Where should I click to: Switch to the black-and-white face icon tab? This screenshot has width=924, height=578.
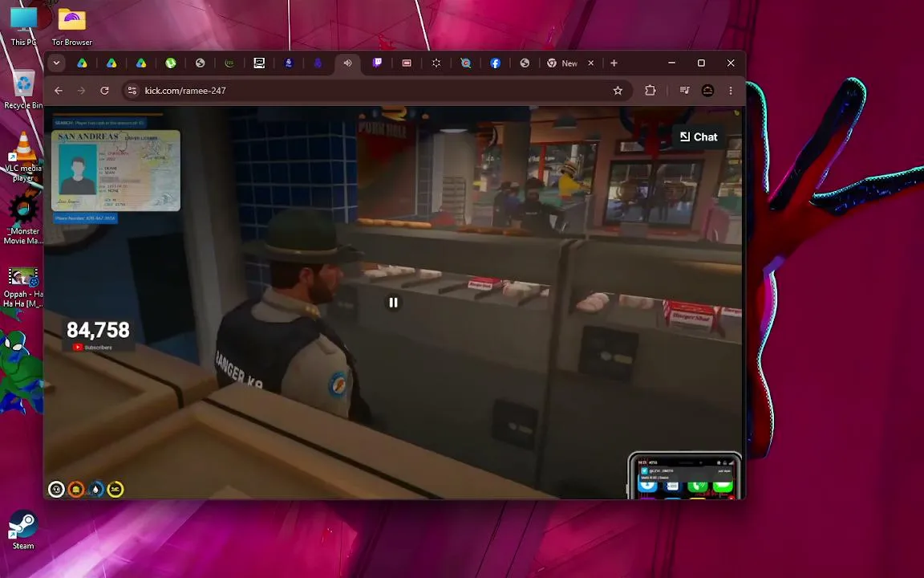[259, 63]
